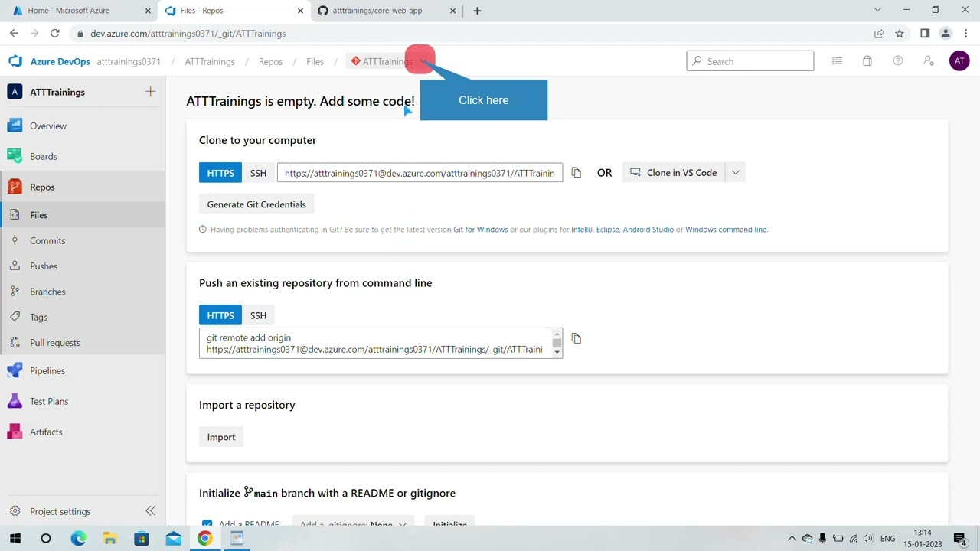This screenshot has height=551, width=980.
Task: Select HTTPS in Push an existing repository
Action: [x=220, y=315]
